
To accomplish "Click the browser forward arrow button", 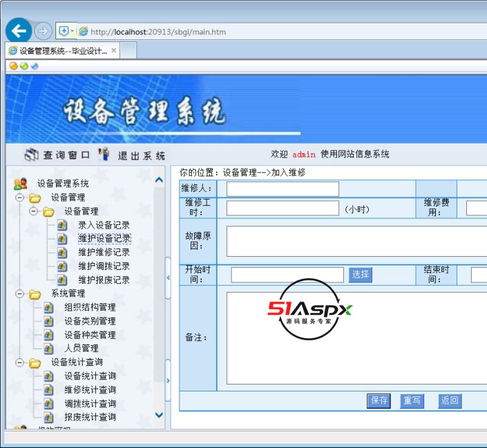I will (43, 31).
